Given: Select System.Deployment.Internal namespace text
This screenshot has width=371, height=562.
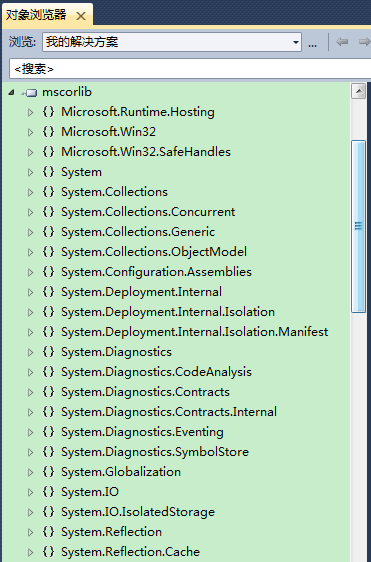Looking at the screenshot, I should tap(141, 292).
